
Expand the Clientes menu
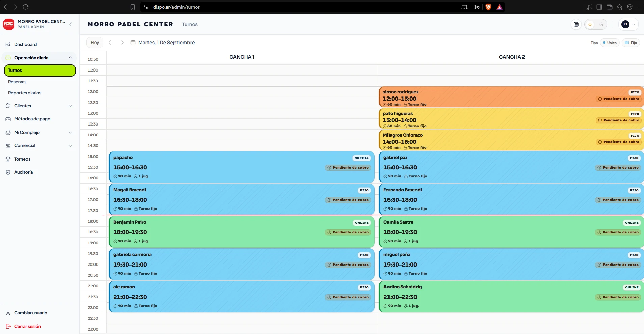pyautogui.click(x=70, y=106)
